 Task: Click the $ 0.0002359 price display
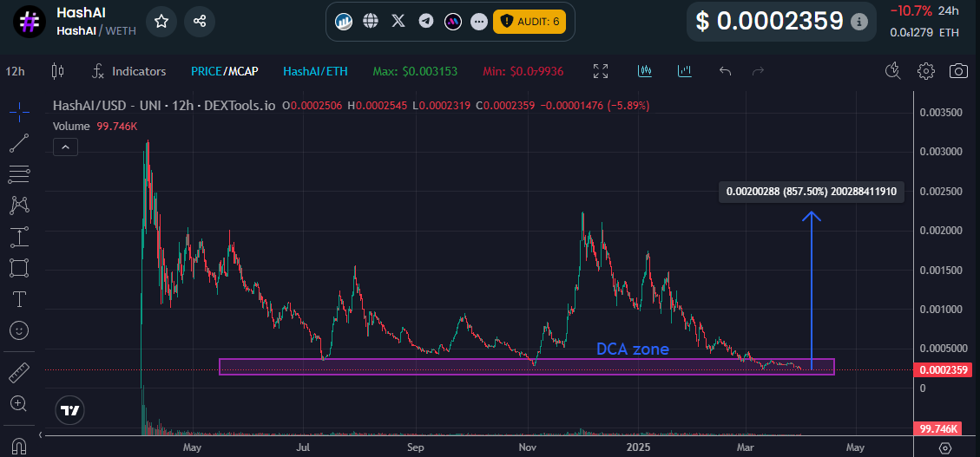[x=769, y=21]
